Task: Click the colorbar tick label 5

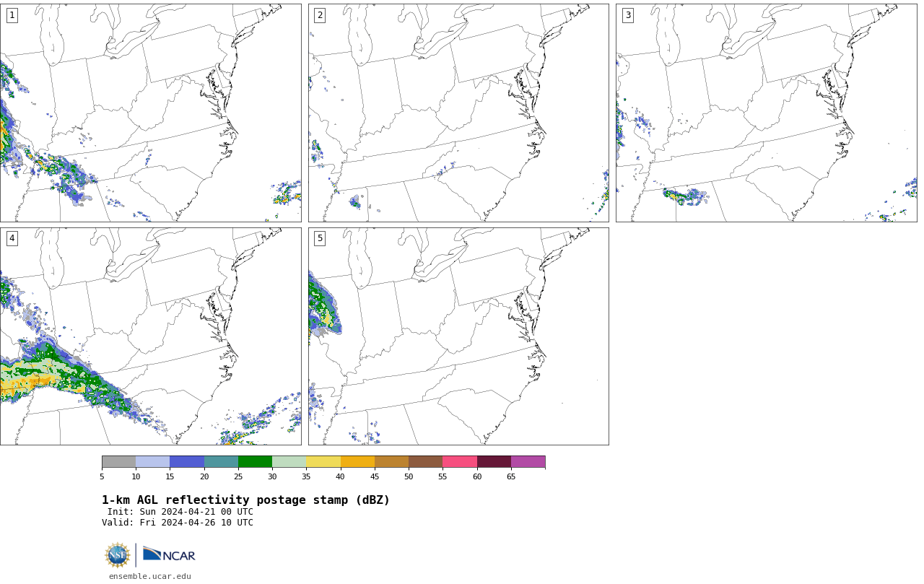Action: click(x=102, y=476)
